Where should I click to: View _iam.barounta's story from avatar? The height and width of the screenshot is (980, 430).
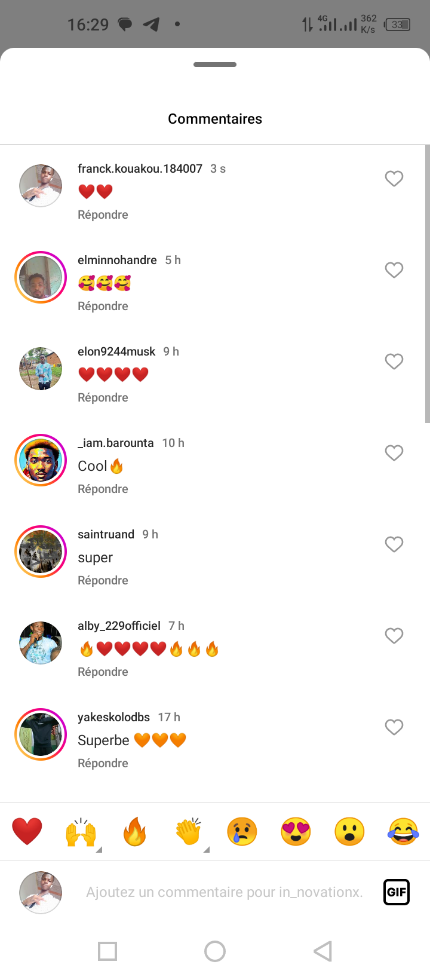click(41, 460)
